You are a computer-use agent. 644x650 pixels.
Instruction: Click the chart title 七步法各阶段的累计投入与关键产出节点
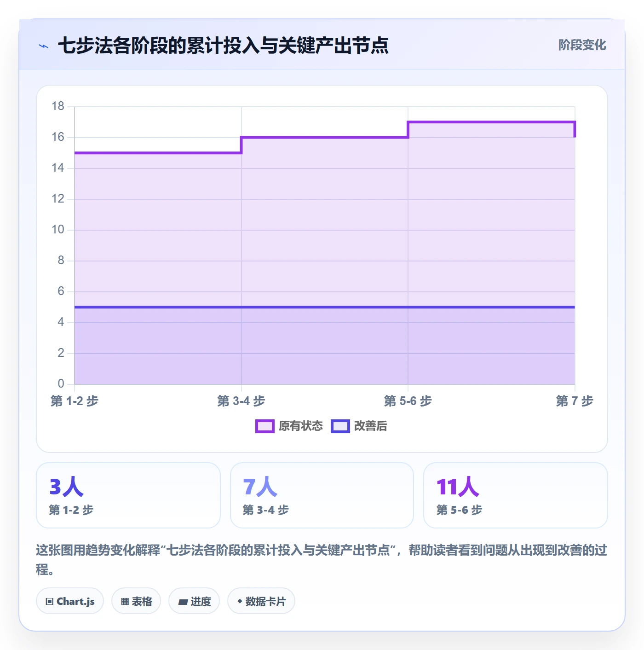click(x=223, y=46)
